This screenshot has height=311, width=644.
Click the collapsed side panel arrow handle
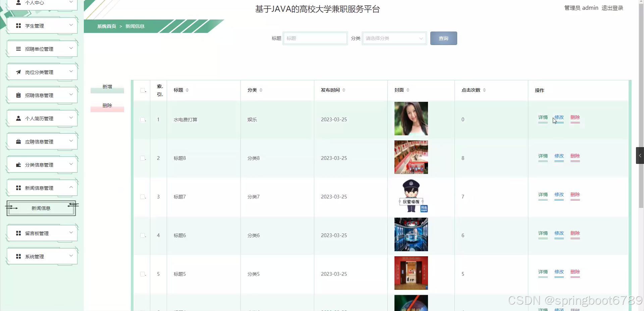point(640,155)
